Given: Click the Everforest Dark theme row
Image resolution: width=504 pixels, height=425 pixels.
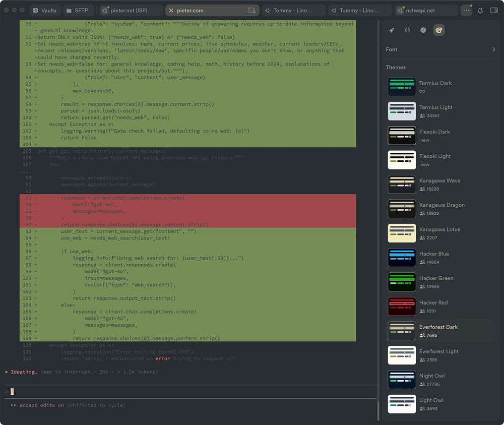Looking at the screenshot, I should 439,331.
